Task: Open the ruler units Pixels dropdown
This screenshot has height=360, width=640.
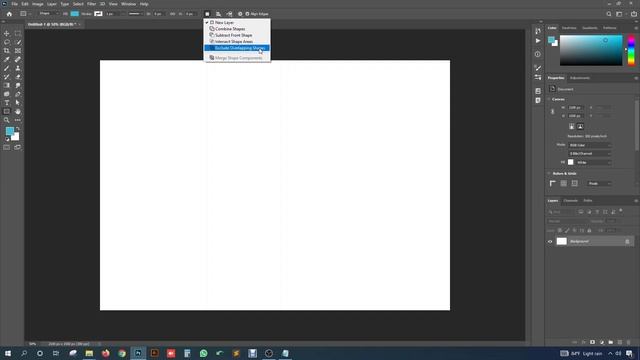Action: pyautogui.click(x=599, y=184)
